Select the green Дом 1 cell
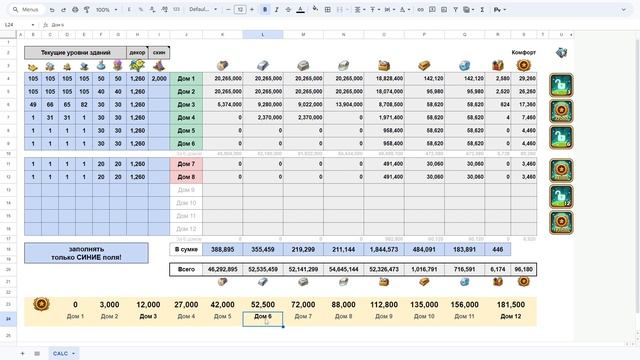Viewport: 640px width, 360px height. [186, 78]
